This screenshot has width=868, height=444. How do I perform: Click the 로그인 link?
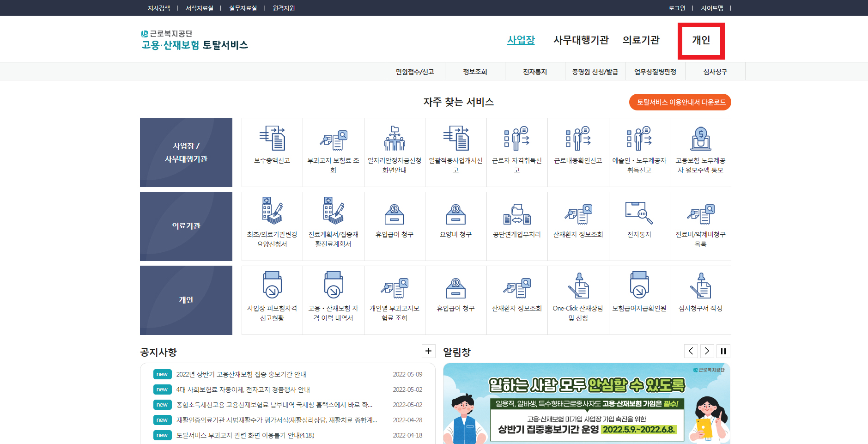[x=676, y=8]
